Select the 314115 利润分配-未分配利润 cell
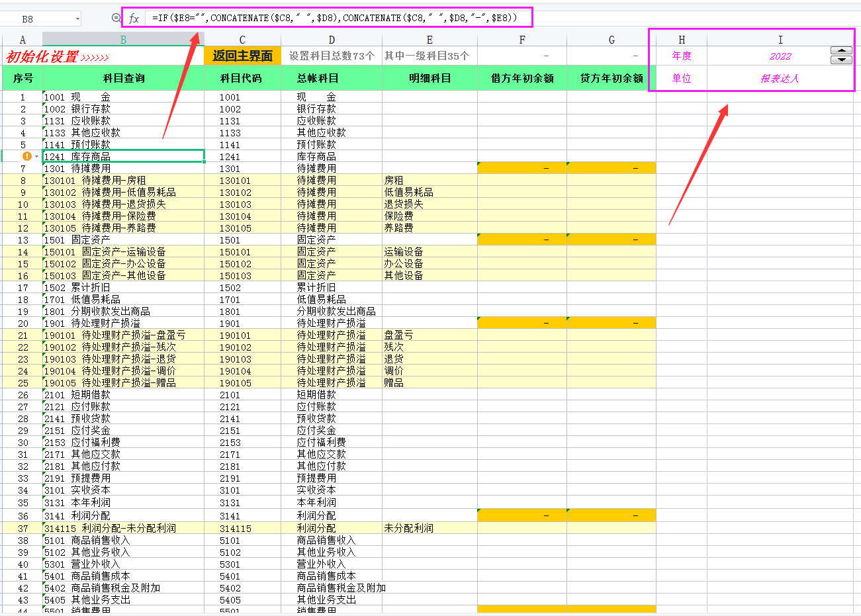The height and width of the screenshot is (616, 861). click(123, 528)
